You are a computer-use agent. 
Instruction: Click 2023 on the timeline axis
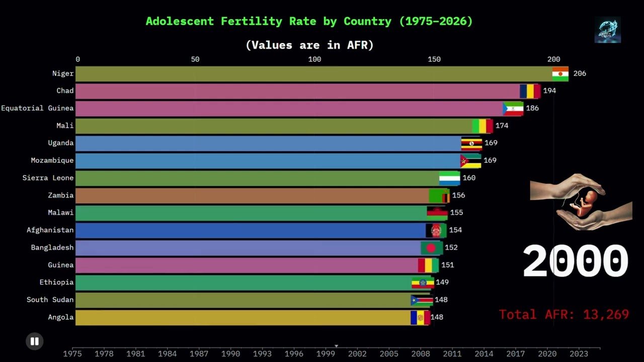579,353
